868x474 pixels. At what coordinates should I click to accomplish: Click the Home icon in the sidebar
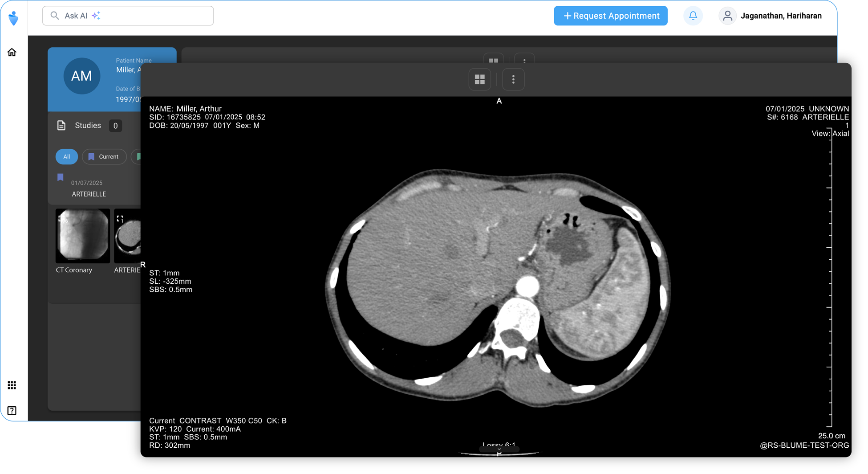tap(12, 53)
